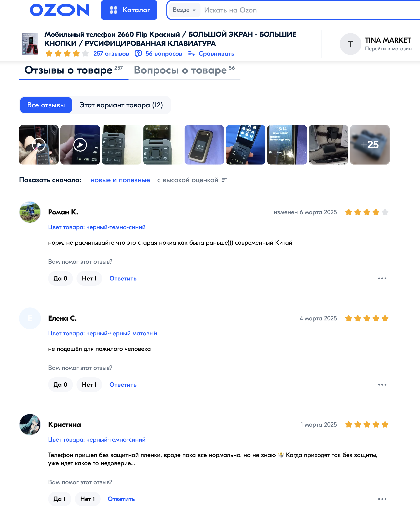Select the Все отзывы filter
Image resolution: width=420 pixels, height=526 pixels.
46,105
